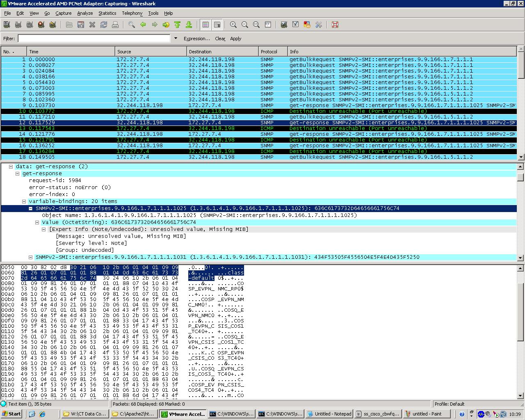Print packets toolbar icon

[115, 25]
